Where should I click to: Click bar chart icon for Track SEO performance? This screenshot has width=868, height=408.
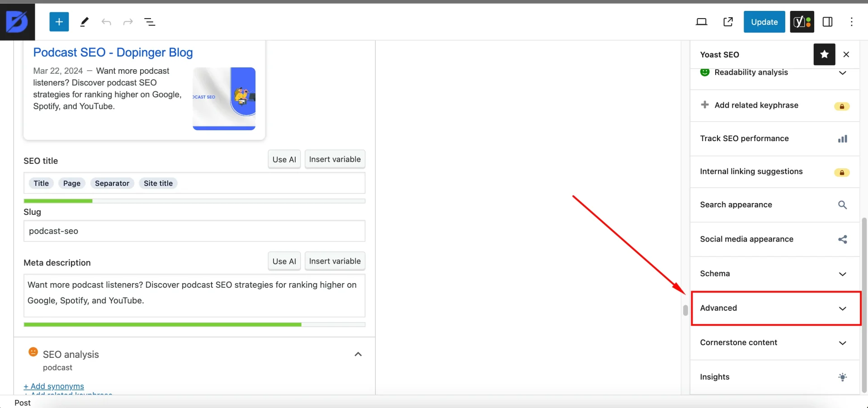coord(843,139)
